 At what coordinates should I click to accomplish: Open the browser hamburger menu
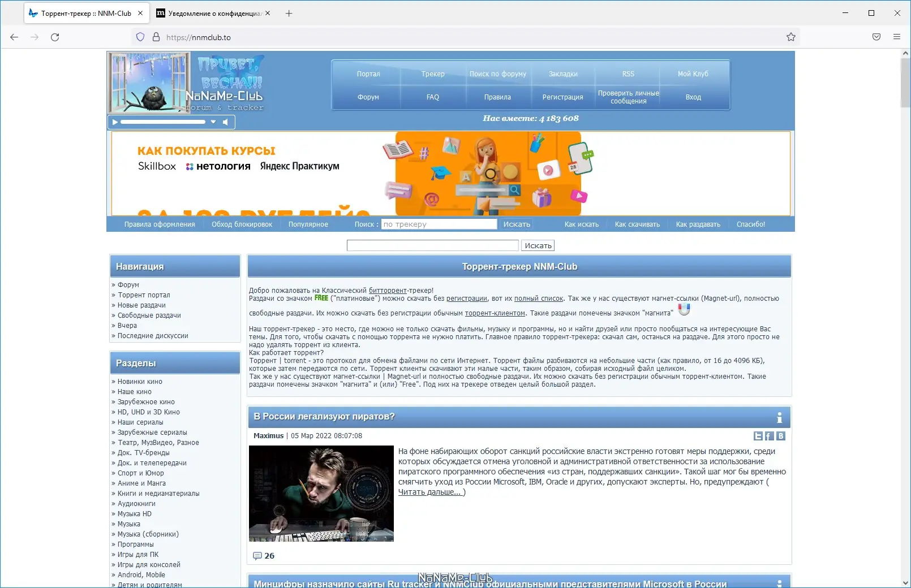[897, 37]
